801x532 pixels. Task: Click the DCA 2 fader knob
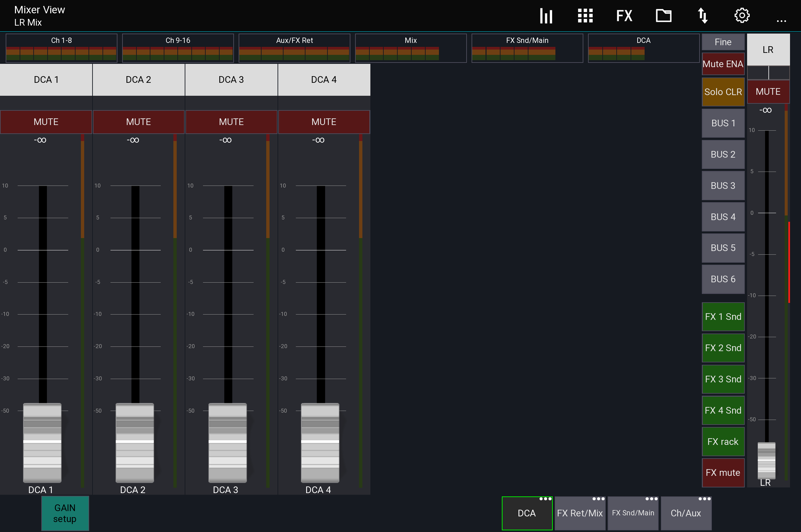[x=135, y=443]
